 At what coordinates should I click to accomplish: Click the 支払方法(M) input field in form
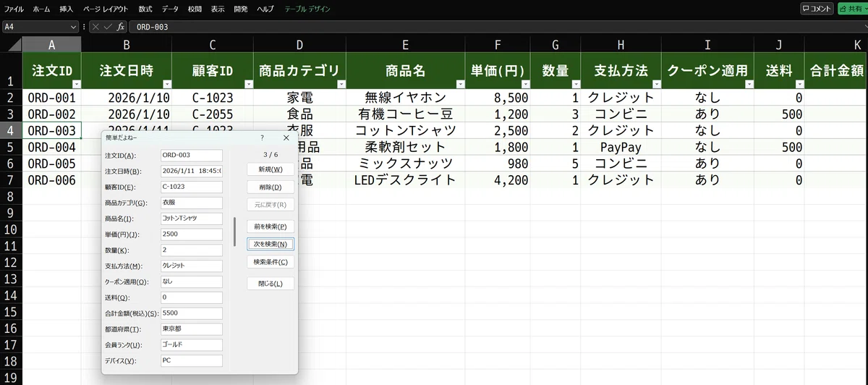(x=191, y=266)
